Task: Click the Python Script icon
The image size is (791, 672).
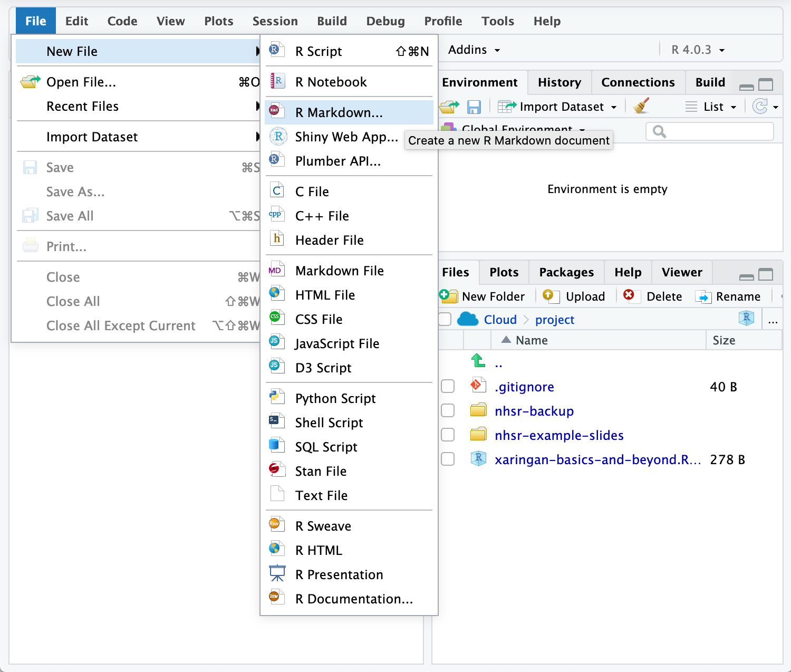Action: [x=277, y=397]
